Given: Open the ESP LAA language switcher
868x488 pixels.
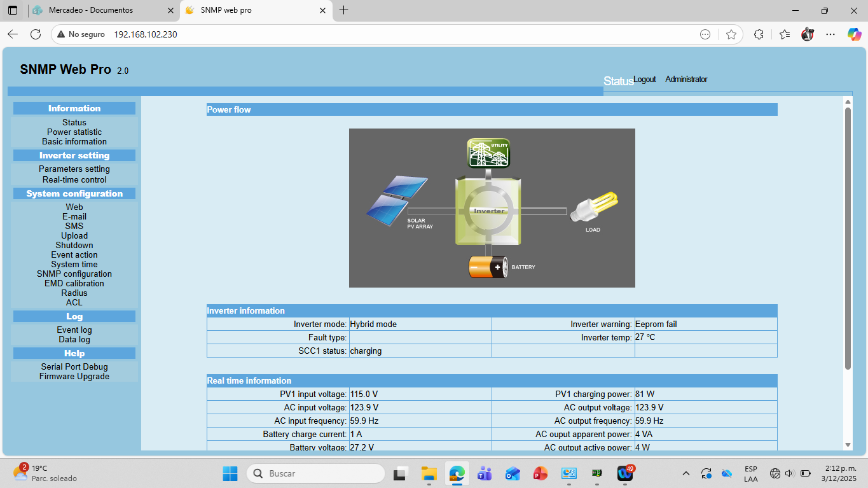Looking at the screenshot, I should (751, 473).
